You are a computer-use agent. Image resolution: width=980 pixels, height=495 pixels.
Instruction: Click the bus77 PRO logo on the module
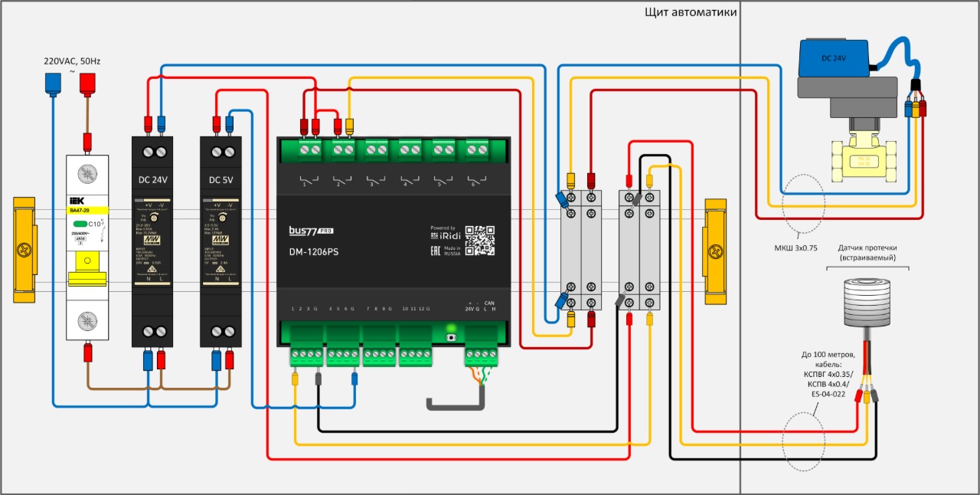311,231
